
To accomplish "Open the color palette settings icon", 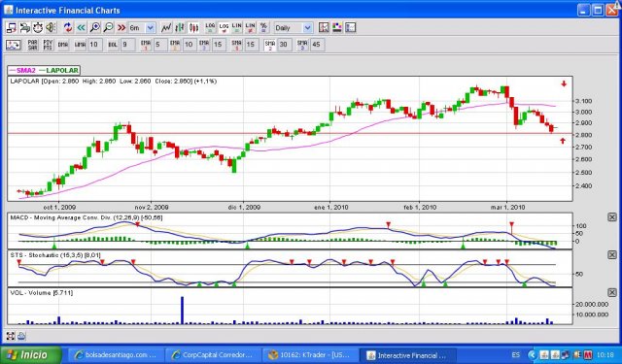I will (x=337, y=27).
